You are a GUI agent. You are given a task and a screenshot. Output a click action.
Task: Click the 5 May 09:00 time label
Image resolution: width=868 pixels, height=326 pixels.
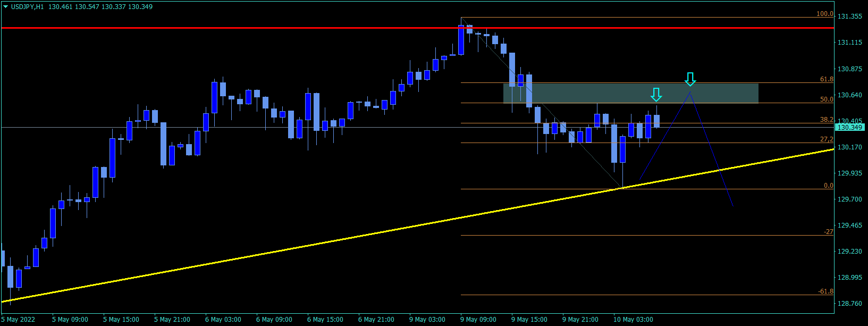(70, 320)
